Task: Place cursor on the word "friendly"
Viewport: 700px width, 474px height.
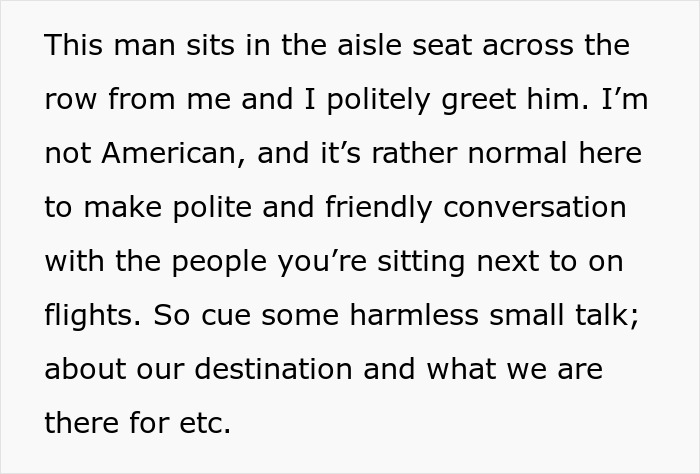Action: 379,208
